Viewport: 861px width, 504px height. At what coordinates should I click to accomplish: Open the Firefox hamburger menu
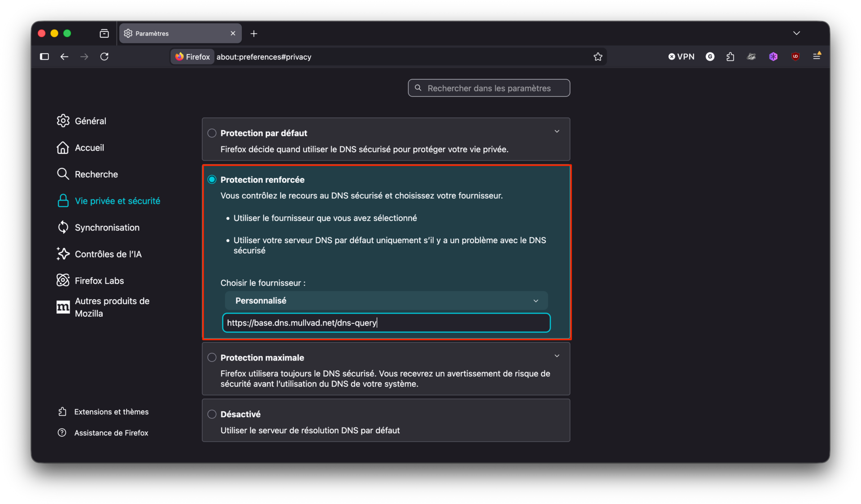click(817, 56)
